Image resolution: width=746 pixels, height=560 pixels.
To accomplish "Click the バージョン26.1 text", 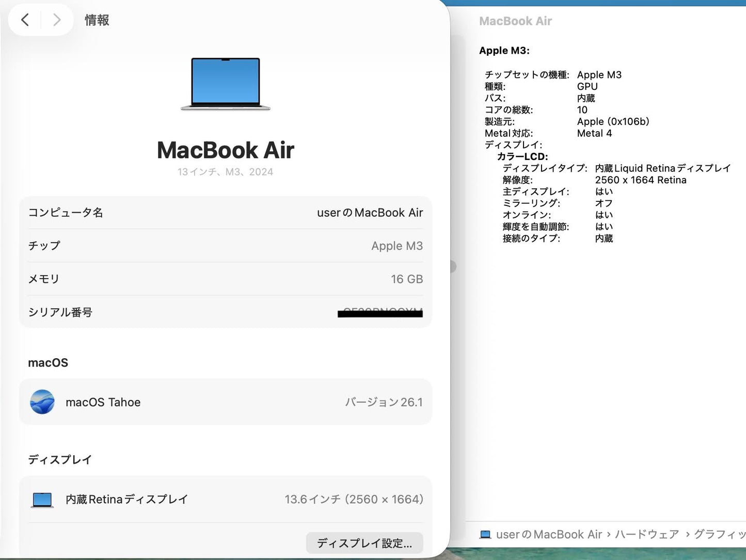I will click(x=384, y=402).
